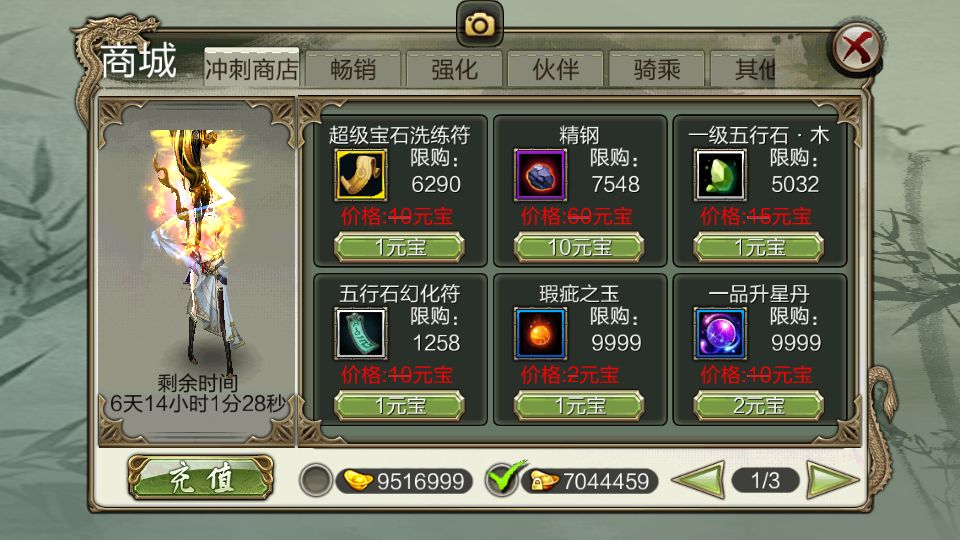Image resolution: width=960 pixels, height=540 pixels.
Task: Tap the gold ingot currency icon
Action: 358,480
